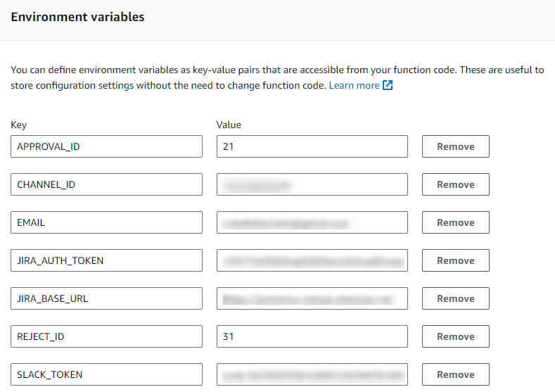The width and height of the screenshot is (555, 392).
Task: Click the CHANNEL_ID key field
Action: coord(106,184)
